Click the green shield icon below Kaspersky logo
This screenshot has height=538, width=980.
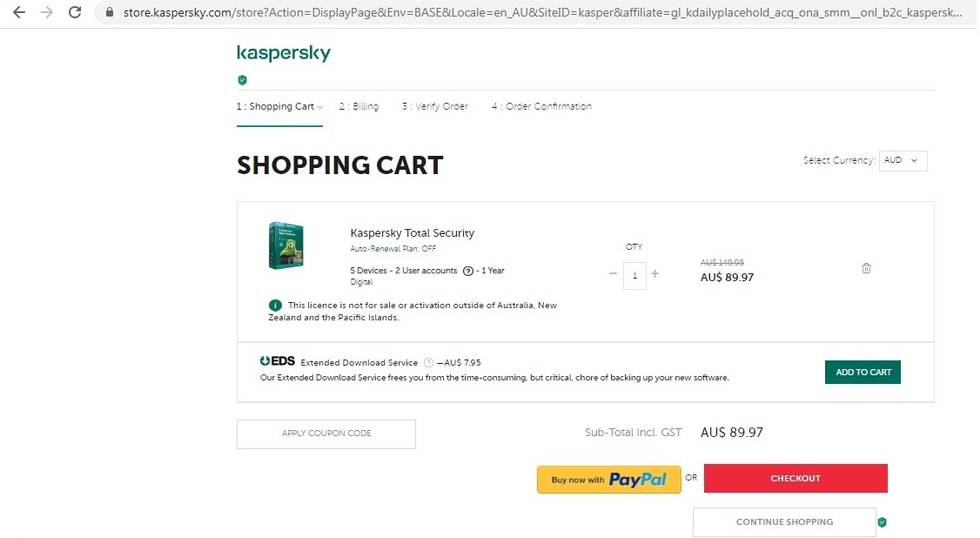click(x=243, y=80)
